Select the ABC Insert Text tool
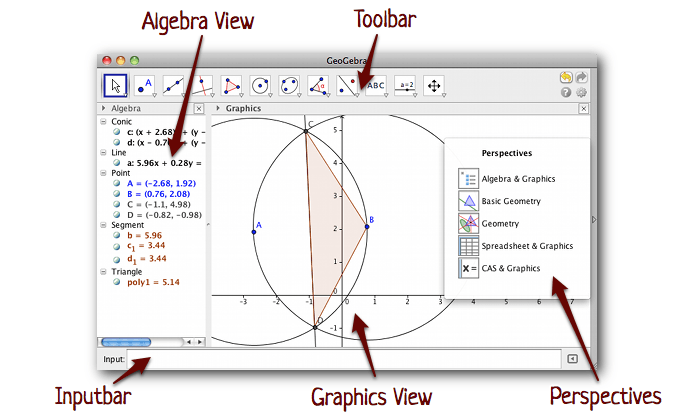Viewport: 700px width, 420px height. click(x=376, y=86)
